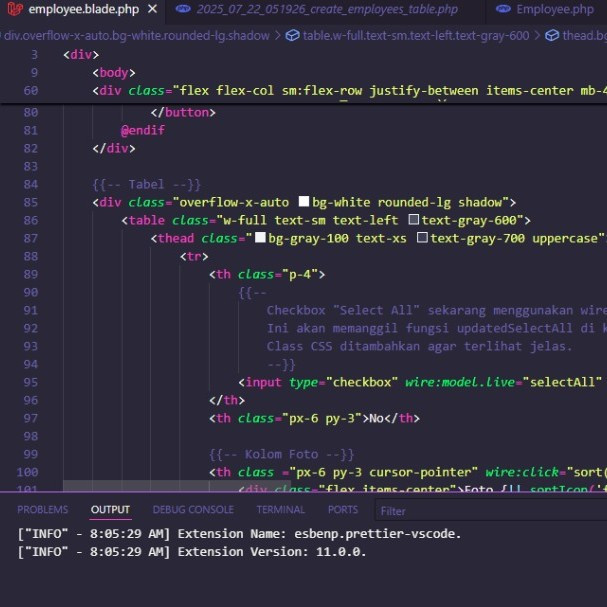Screen dimensions: 607x607
Task: Click line number 84 in the gutter
Action: click(29, 185)
